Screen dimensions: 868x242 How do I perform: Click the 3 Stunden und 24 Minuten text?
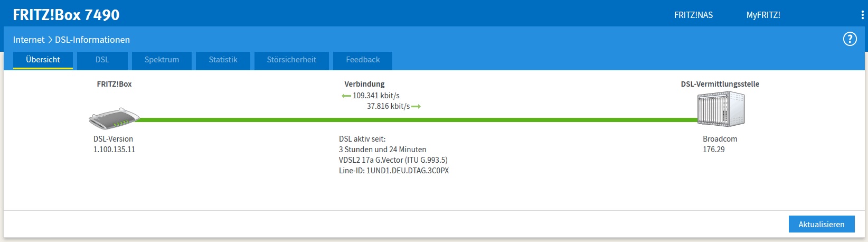[382, 150]
